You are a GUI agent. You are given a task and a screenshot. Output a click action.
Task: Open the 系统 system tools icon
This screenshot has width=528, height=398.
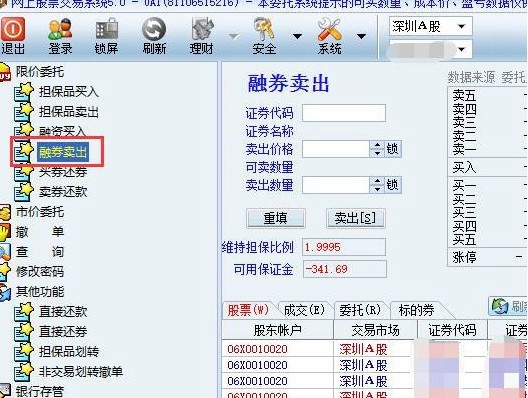[x=329, y=30]
